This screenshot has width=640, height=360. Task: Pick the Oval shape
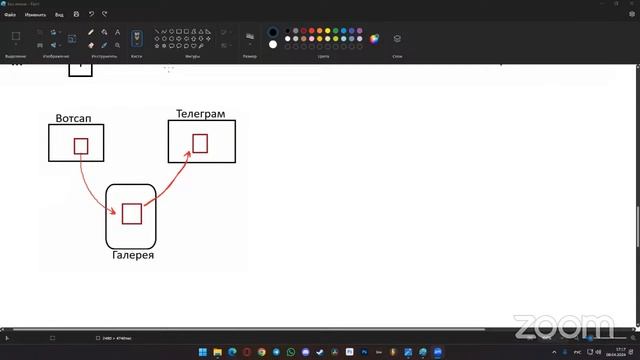tap(171, 31)
